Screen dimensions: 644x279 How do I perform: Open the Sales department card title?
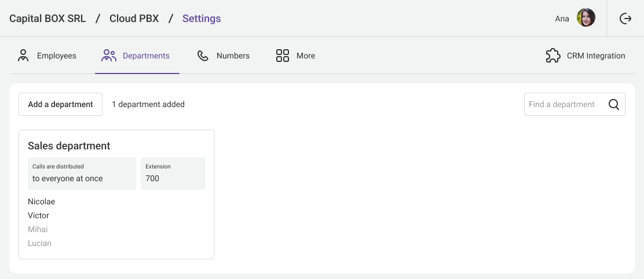point(69,146)
